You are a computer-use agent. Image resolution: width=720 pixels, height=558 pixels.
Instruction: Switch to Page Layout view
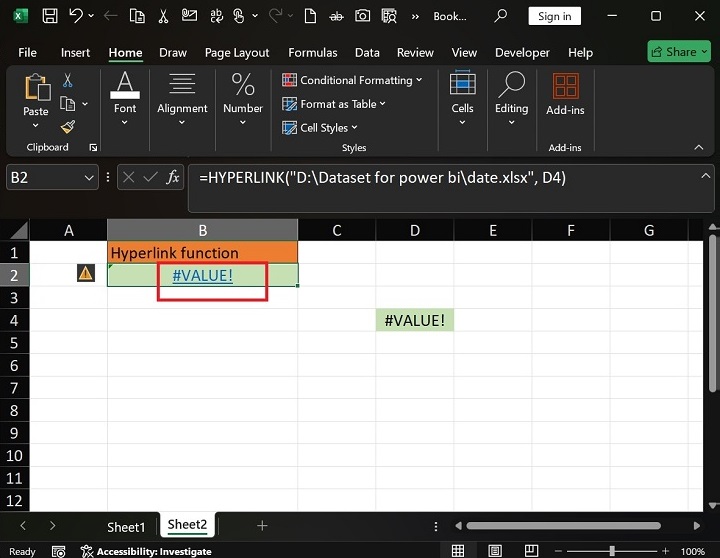493,551
